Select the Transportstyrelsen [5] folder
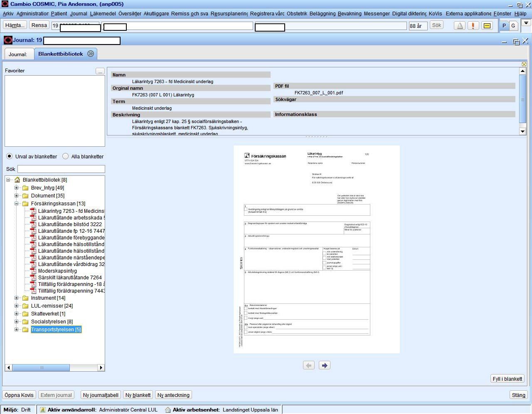 pos(56,330)
